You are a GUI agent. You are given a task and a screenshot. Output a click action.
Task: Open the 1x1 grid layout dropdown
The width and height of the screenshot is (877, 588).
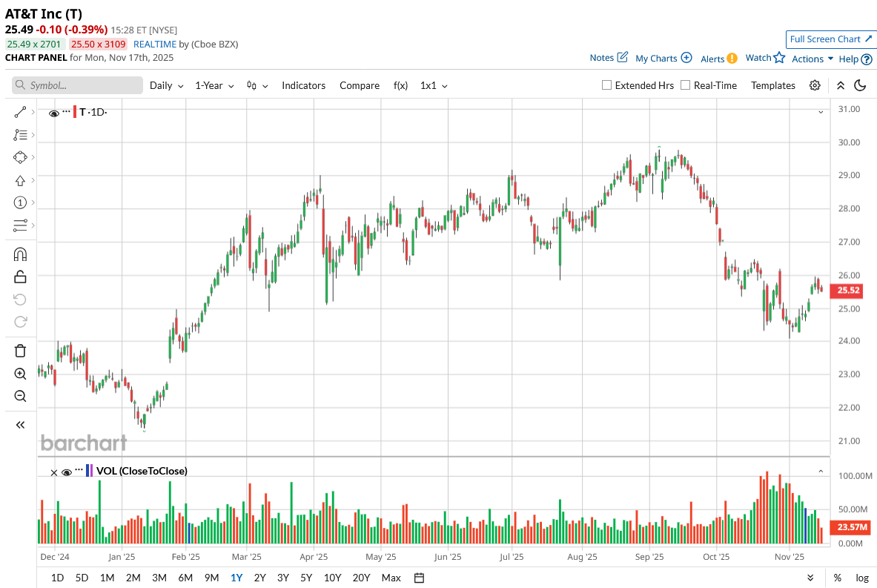pos(434,85)
